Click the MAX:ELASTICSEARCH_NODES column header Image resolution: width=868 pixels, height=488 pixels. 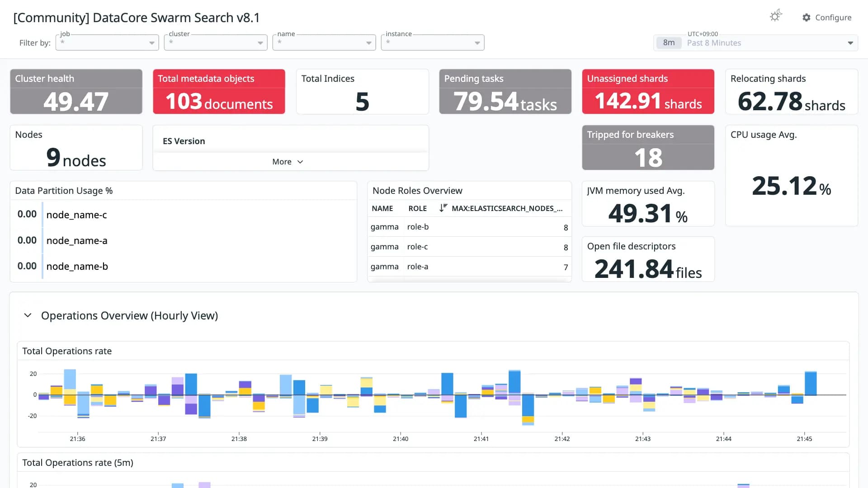(507, 208)
